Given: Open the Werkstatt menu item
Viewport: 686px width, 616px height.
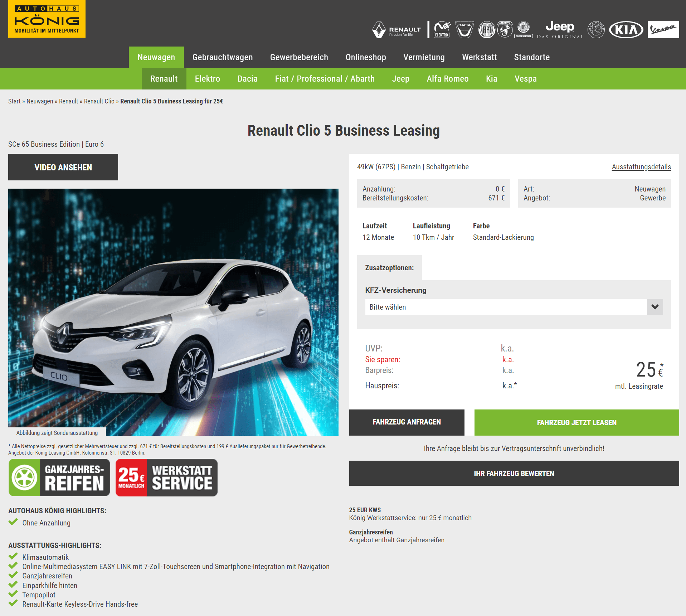Looking at the screenshot, I should tap(480, 57).
